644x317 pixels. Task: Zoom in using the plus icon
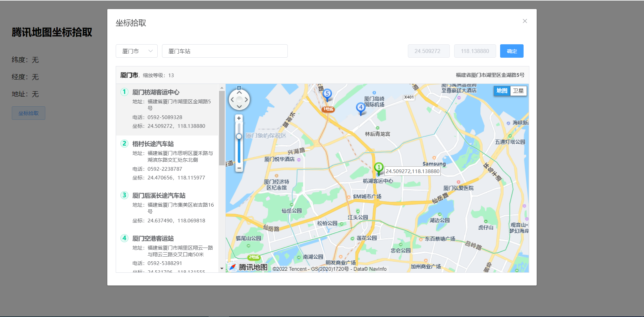pos(239,118)
